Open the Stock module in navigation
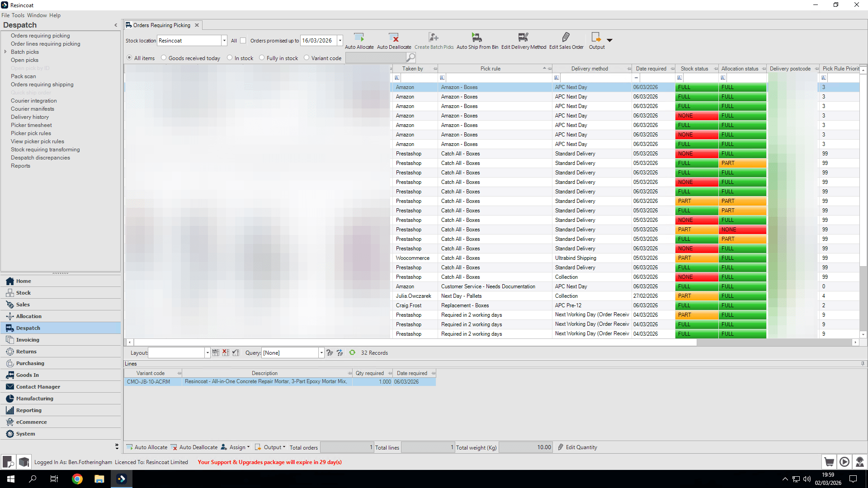The width and height of the screenshot is (868, 488). click(x=61, y=293)
